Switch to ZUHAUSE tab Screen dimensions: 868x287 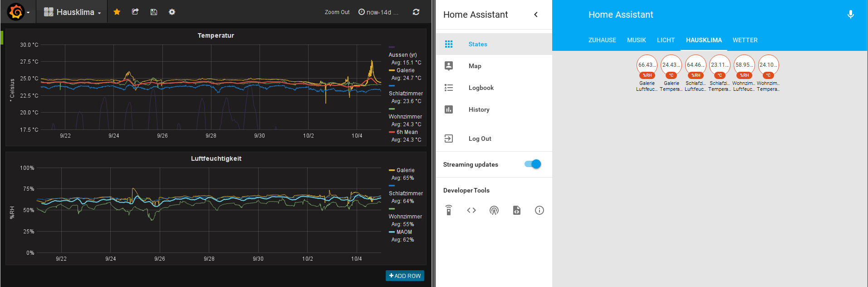602,40
